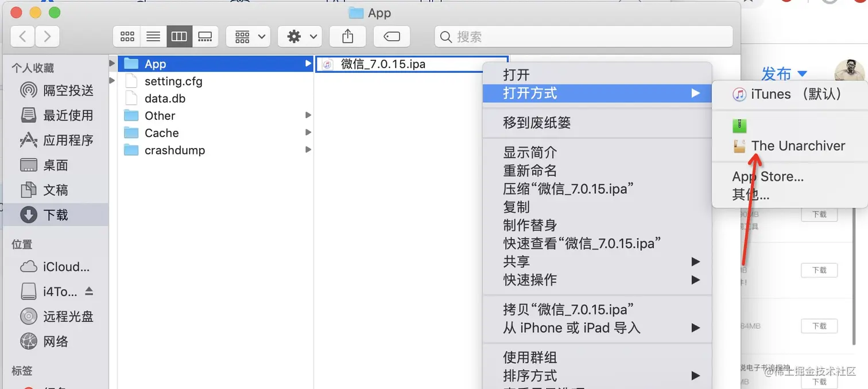Expand the Cache folder arrow
The width and height of the screenshot is (868, 389).
pyautogui.click(x=308, y=133)
